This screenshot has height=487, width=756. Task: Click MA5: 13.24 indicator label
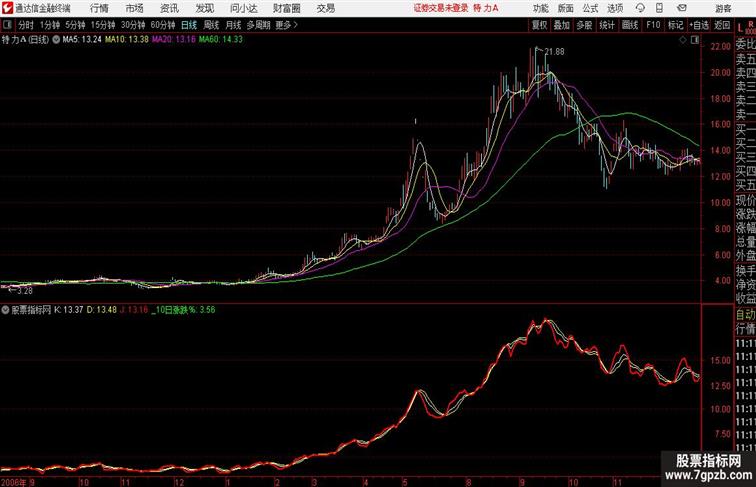point(82,40)
